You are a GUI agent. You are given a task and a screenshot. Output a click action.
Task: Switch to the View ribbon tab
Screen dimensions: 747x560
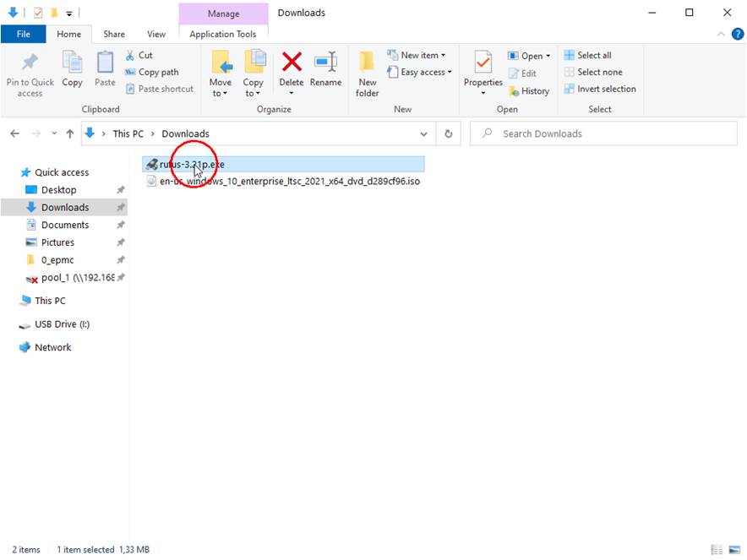[x=156, y=34]
